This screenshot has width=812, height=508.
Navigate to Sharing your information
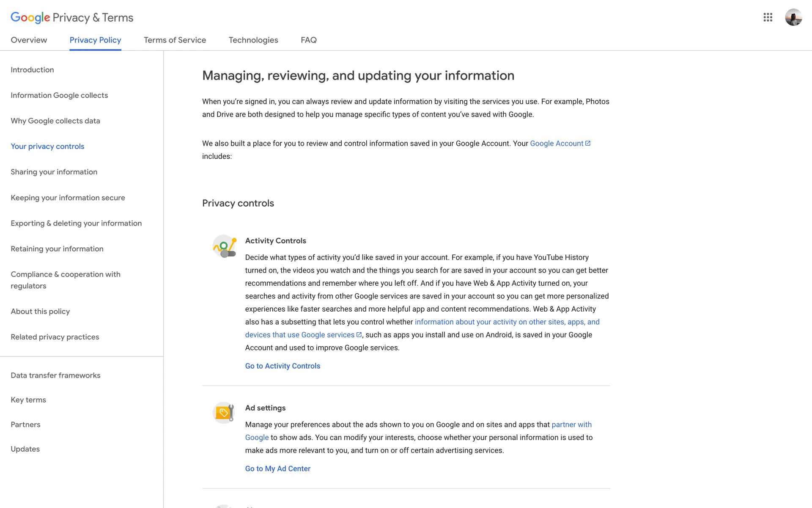click(x=54, y=172)
